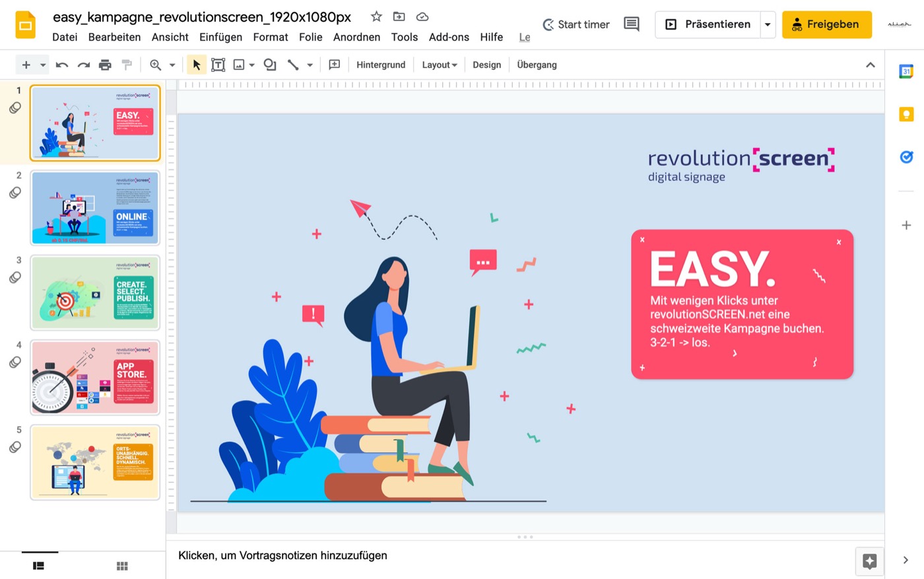Open the Layout dropdown
The width and height of the screenshot is (924, 579).
(440, 65)
